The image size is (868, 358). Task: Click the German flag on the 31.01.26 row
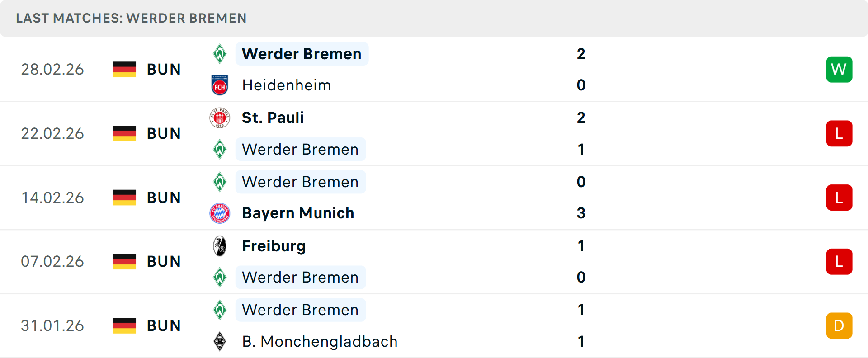coord(124,325)
